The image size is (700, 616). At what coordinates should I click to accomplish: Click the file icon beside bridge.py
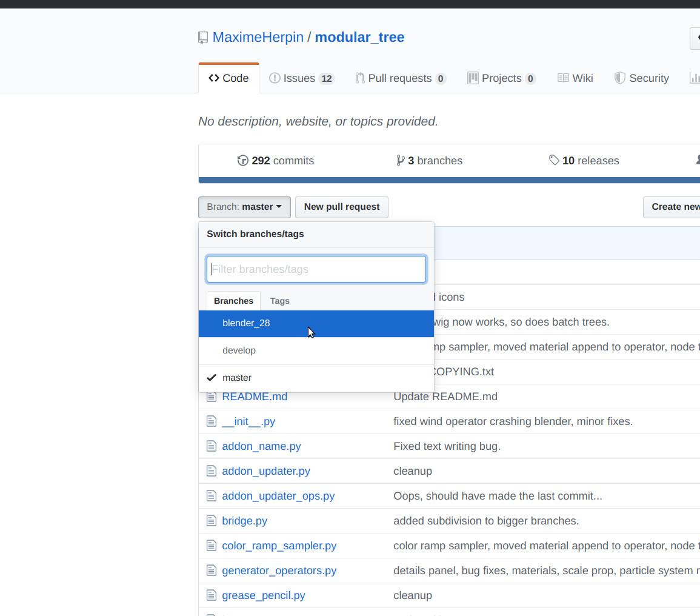click(212, 520)
